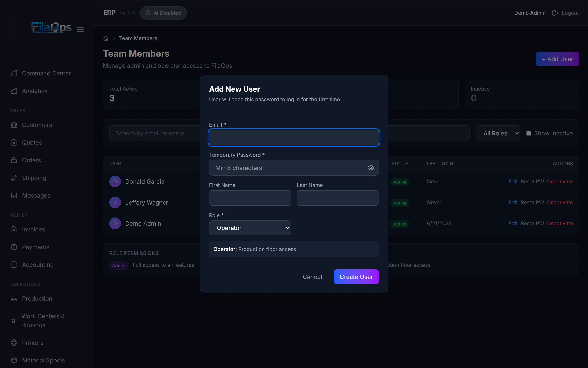Screen dimensions: 588x368
Task: Go to Analytics page
Action: (x=35, y=91)
